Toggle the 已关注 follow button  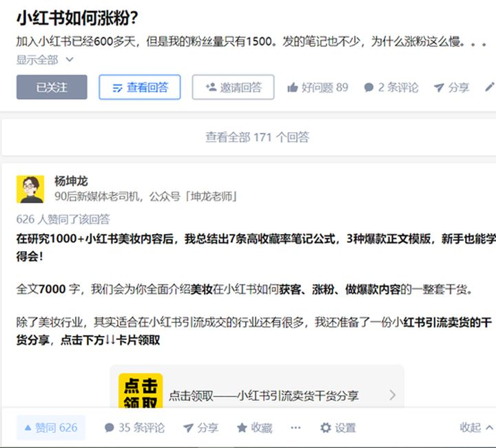tap(52, 87)
